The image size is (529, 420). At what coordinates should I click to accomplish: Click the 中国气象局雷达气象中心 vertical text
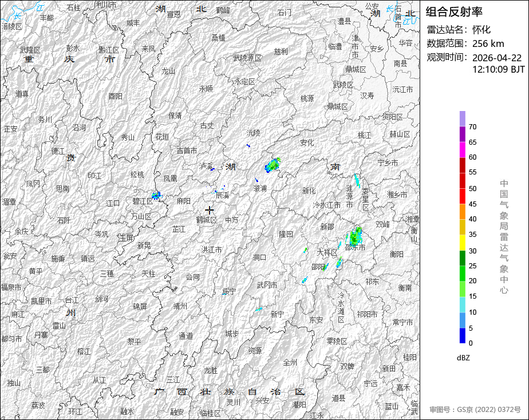click(x=504, y=237)
